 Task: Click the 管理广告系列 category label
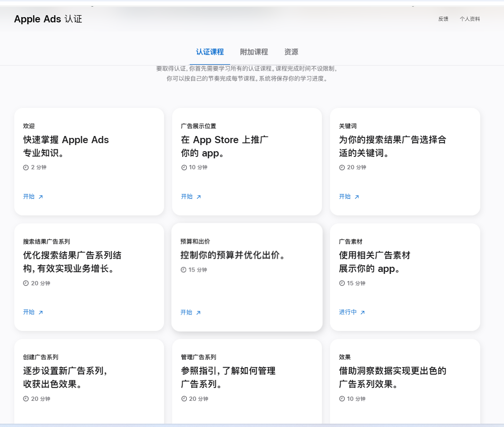pyautogui.click(x=198, y=357)
